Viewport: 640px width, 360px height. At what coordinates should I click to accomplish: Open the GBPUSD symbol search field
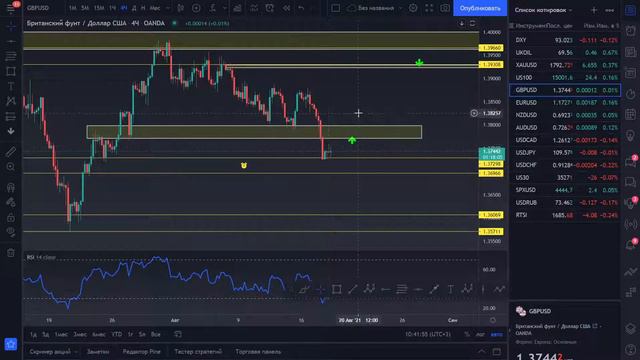click(x=38, y=8)
